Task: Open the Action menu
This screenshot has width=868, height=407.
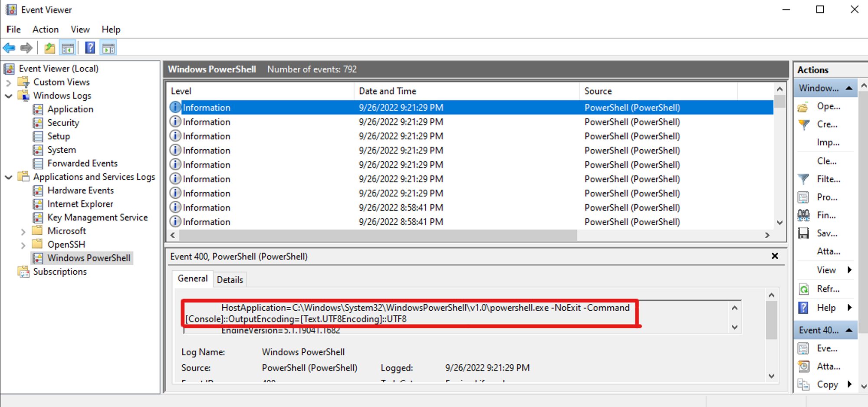Action: 45,30
